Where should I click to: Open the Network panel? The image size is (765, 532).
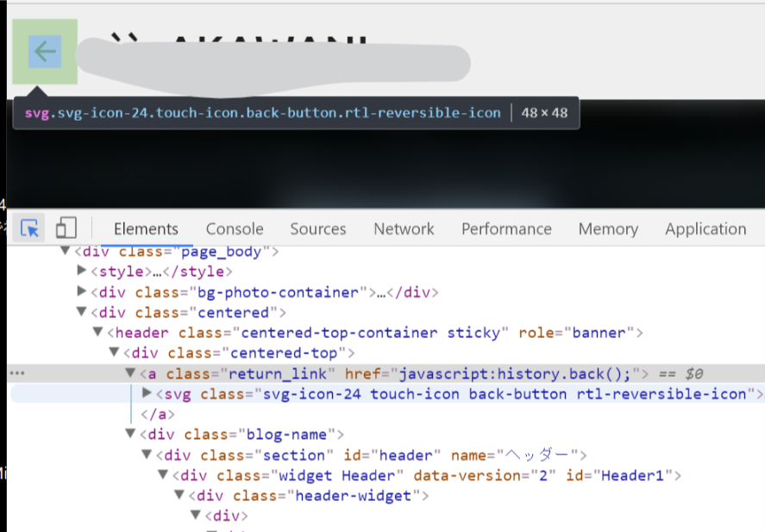pyautogui.click(x=404, y=228)
